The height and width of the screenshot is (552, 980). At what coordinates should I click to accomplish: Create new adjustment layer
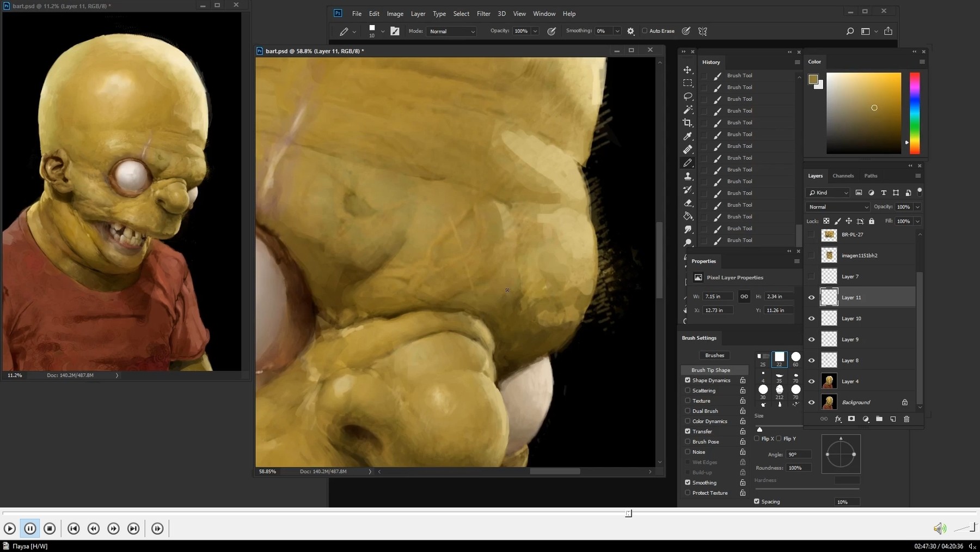(866, 419)
